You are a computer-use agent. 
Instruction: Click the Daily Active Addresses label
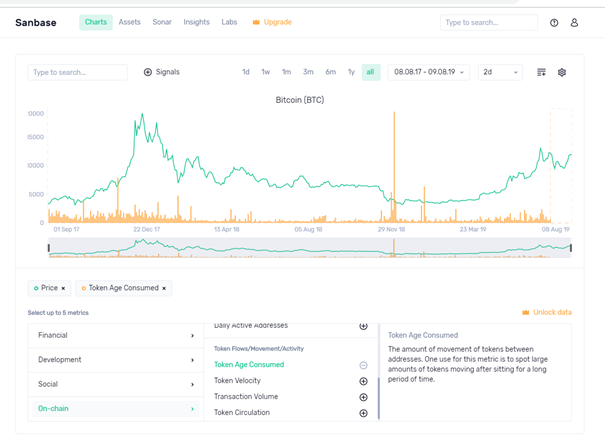(251, 326)
